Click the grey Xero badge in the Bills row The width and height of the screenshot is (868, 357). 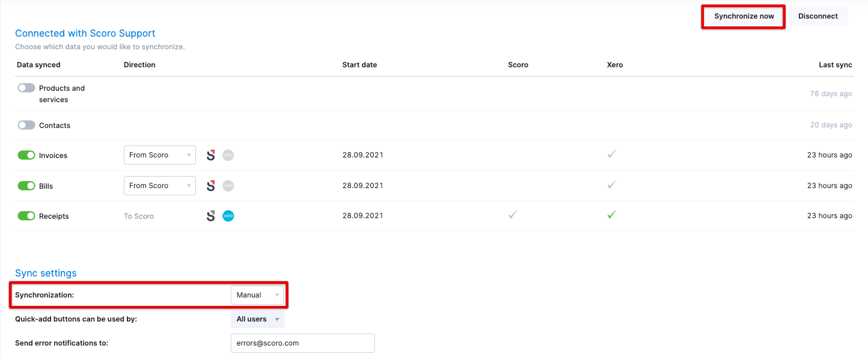pyautogui.click(x=228, y=185)
